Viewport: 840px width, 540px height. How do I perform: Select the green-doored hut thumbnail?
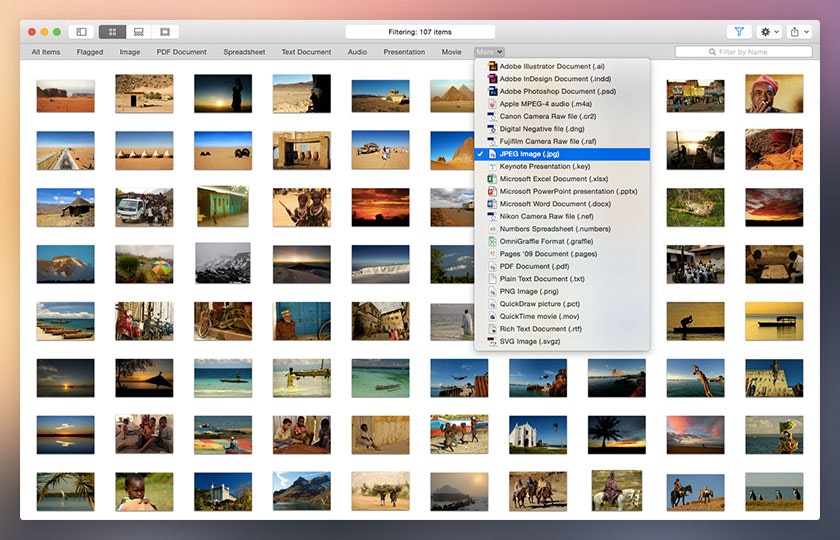pyautogui.click(x=223, y=206)
